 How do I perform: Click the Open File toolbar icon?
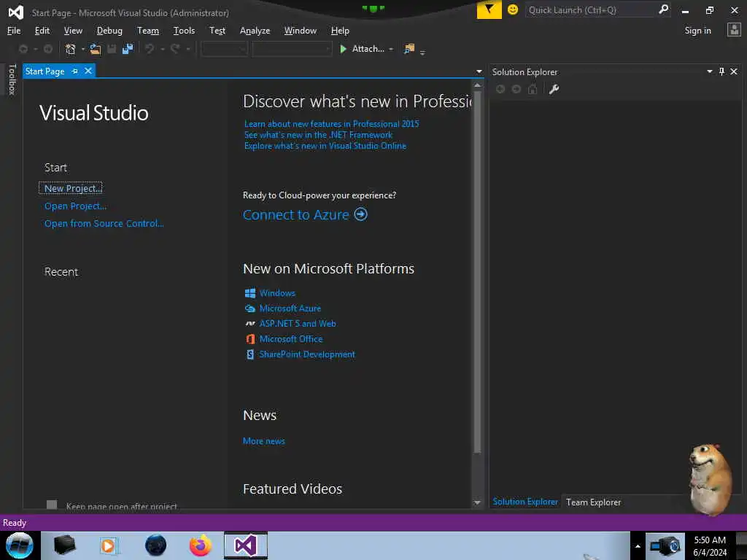[96, 49]
